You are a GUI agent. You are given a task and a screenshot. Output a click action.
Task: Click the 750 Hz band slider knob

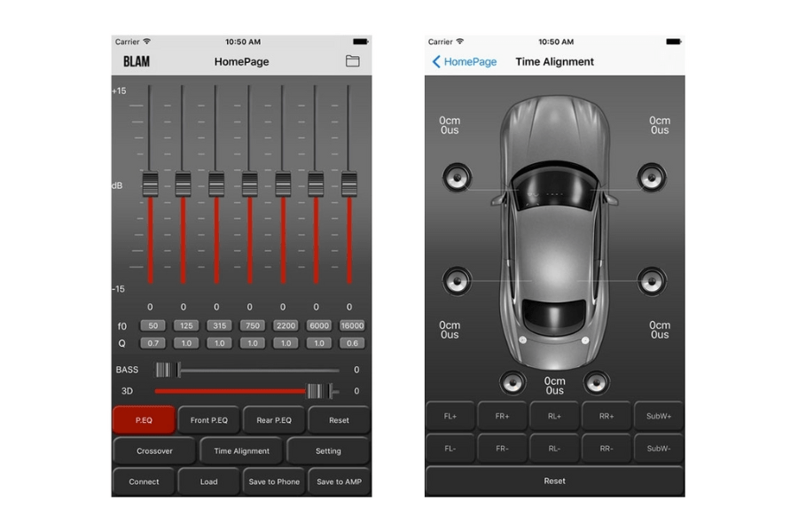click(249, 184)
